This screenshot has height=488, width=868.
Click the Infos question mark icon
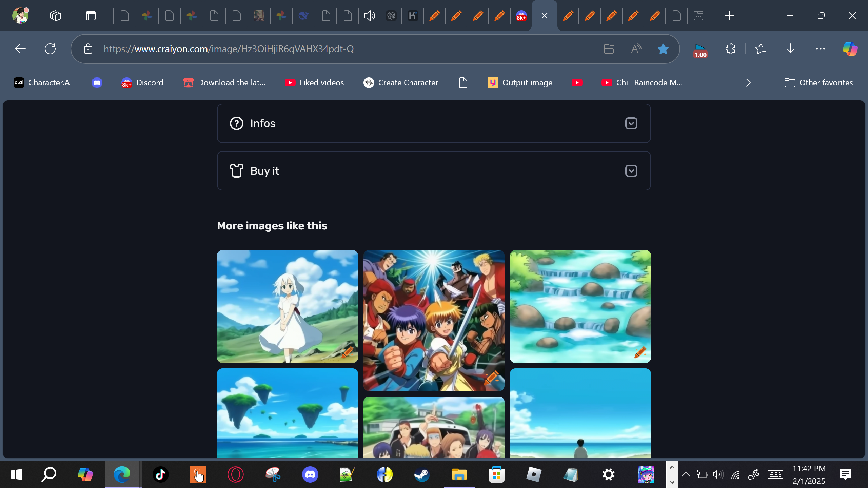pos(236,123)
